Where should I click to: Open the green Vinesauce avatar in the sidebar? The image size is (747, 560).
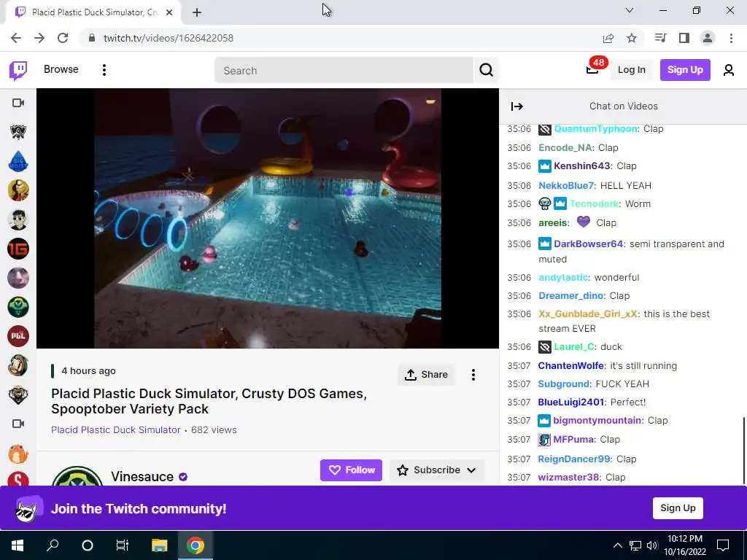point(18,307)
